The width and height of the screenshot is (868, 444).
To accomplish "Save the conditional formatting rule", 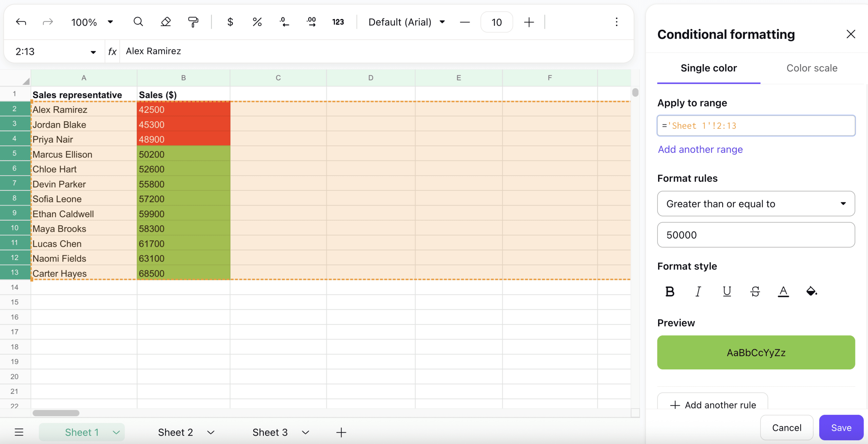I will pyautogui.click(x=841, y=427).
